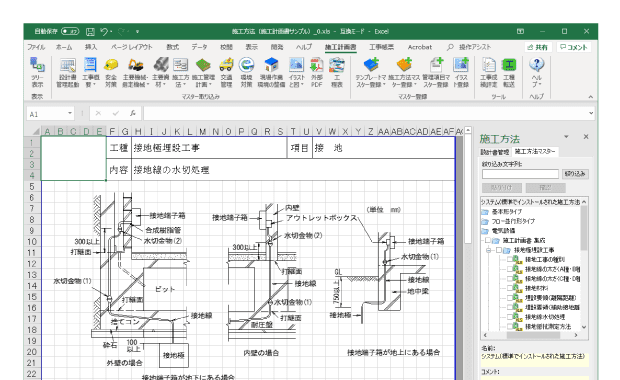Collapse the ribbon using the chevron
This screenshot has height=380, width=620.
pyautogui.click(x=590, y=96)
